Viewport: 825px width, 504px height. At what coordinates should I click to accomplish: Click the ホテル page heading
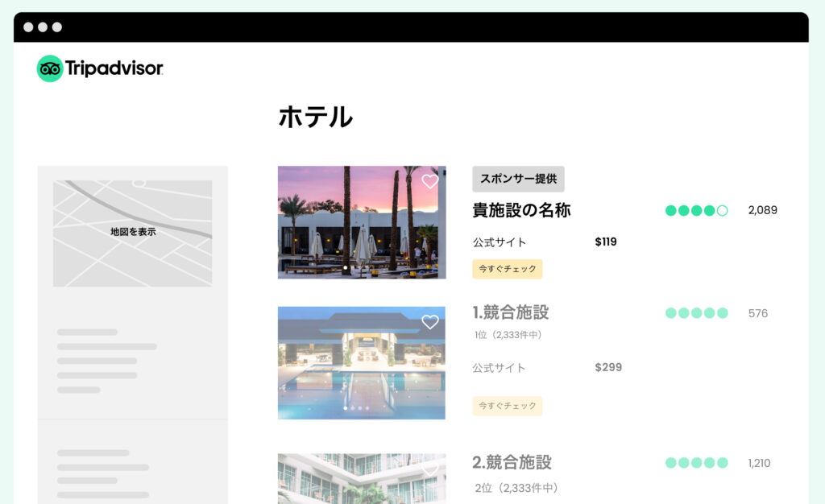coord(316,117)
